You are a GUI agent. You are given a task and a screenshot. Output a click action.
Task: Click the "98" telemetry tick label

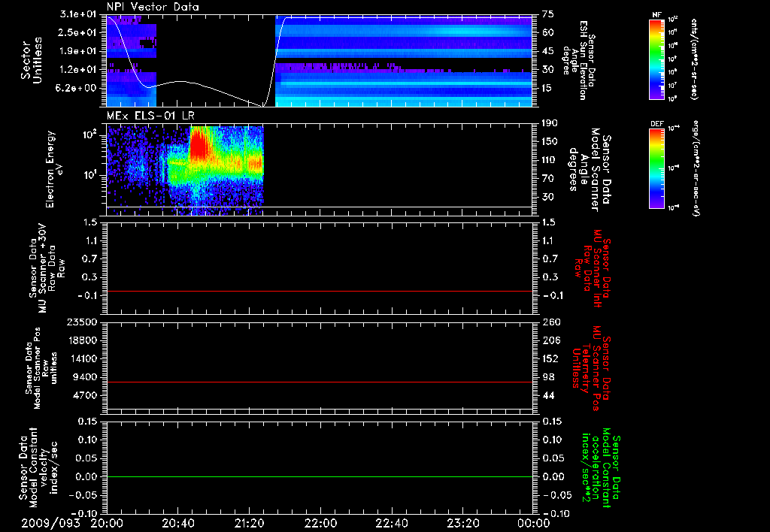(x=547, y=377)
